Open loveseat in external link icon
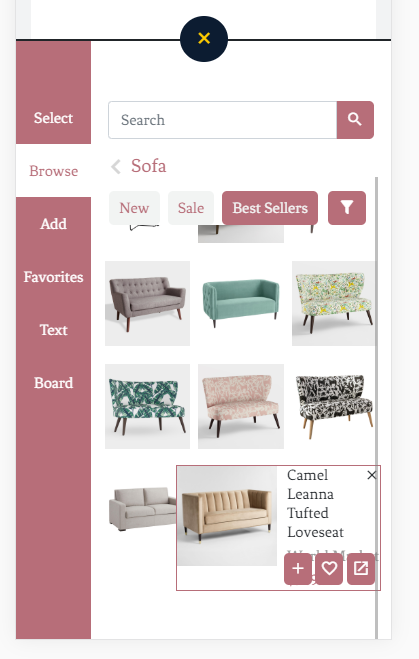This screenshot has height=659, width=419. tap(361, 569)
